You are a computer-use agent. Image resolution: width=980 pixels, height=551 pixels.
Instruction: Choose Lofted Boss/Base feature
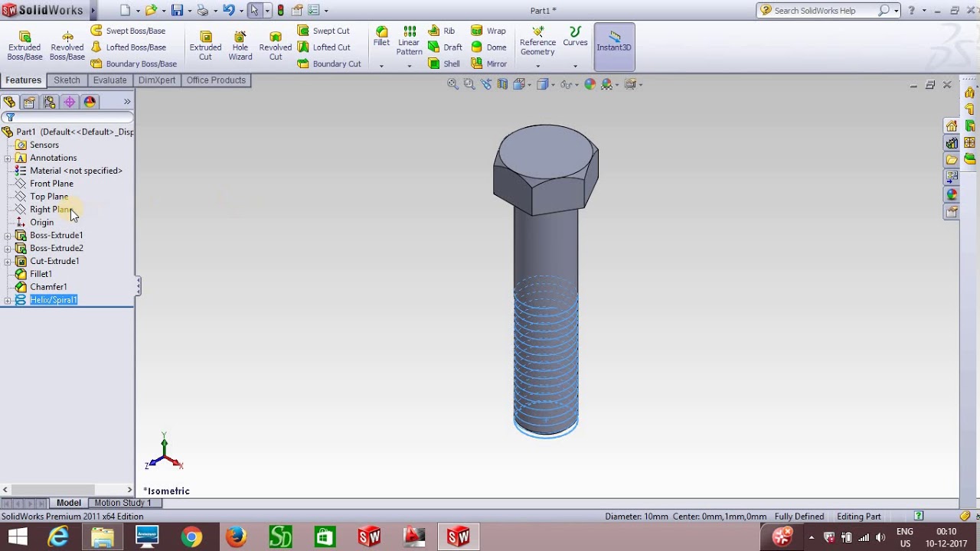coord(128,47)
